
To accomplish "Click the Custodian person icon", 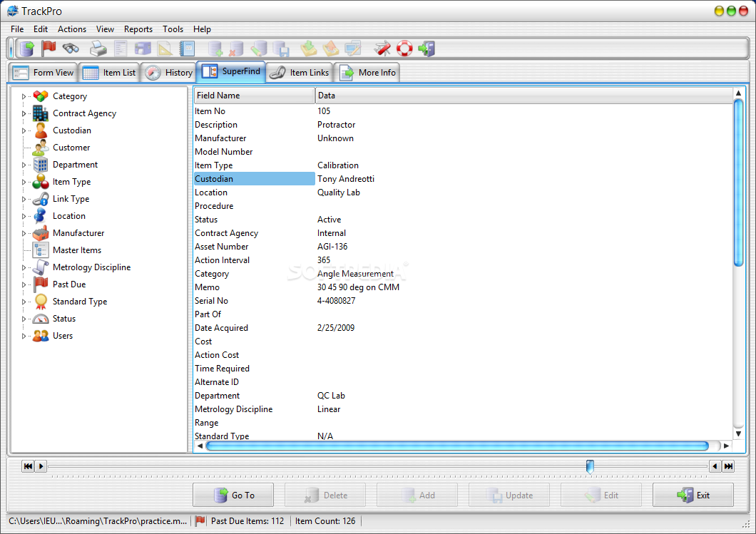I will (x=41, y=130).
